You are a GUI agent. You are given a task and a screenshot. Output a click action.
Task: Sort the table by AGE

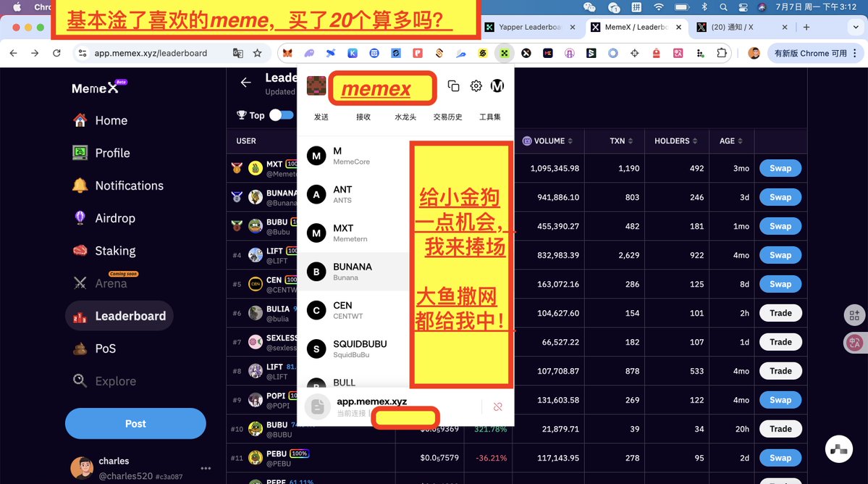pyautogui.click(x=730, y=141)
